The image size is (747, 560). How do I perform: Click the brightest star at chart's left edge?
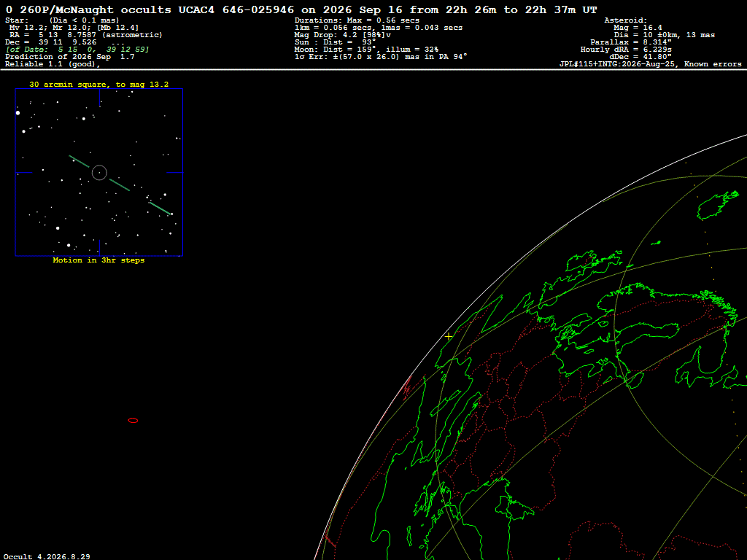point(18,113)
